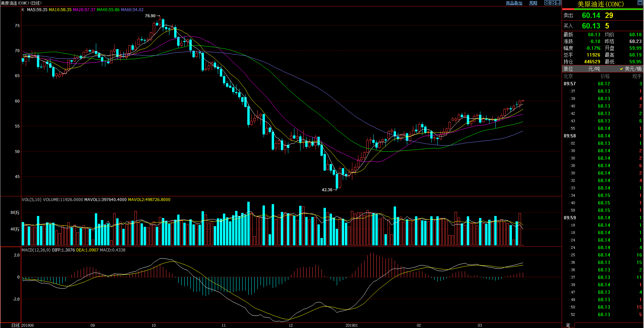Image resolution: width=644 pixels, height=328 pixels.
Task: Click the MA10:58.35 indicator label
Action: click(60, 10)
